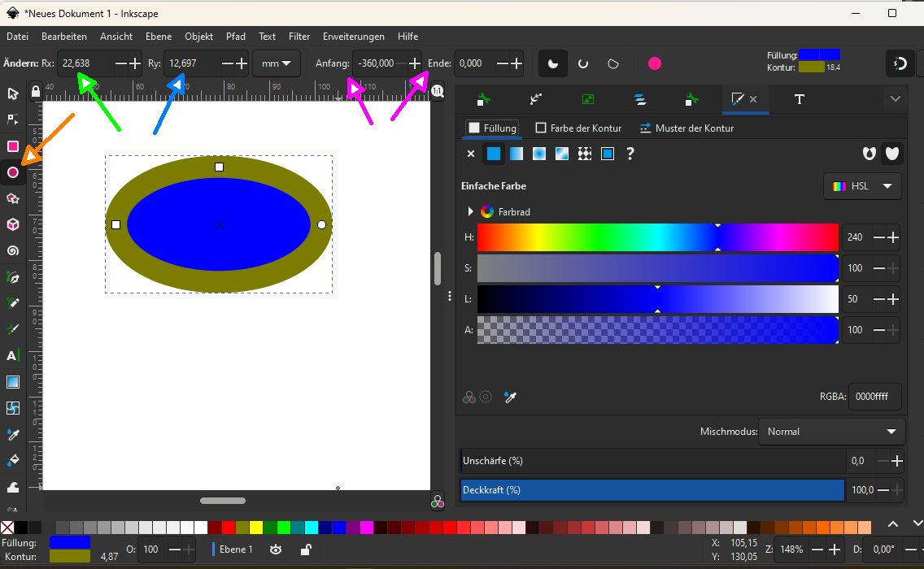Screen dimensions: 924x569
Task: Decrease the Ry radius value
Action: coord(227,63)
